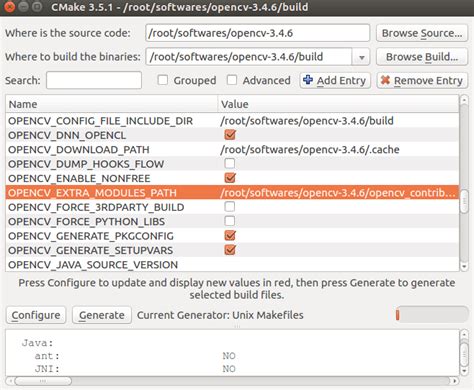Enable the Advanced checkbox
The image size is (474, 390).
pos(232,80)
